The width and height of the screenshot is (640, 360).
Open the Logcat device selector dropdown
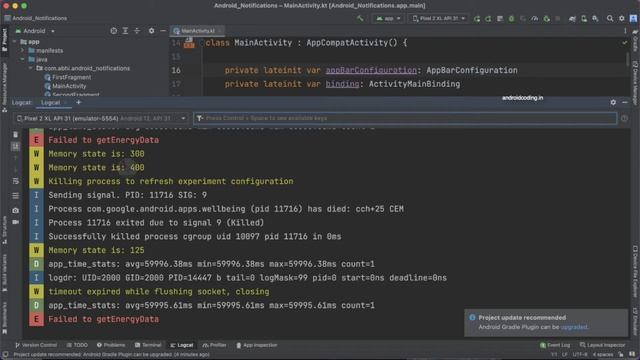pos(101,118)
